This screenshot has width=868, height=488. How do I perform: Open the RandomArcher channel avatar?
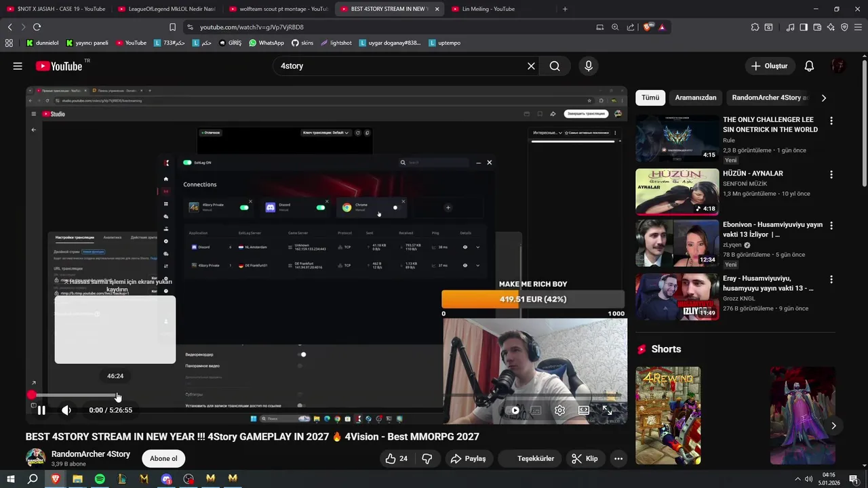35,459
